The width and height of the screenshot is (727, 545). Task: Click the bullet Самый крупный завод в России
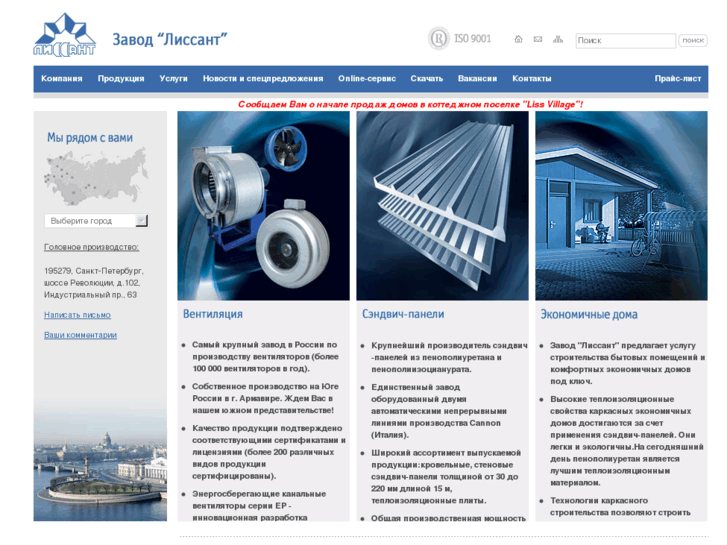click(265, 357)
